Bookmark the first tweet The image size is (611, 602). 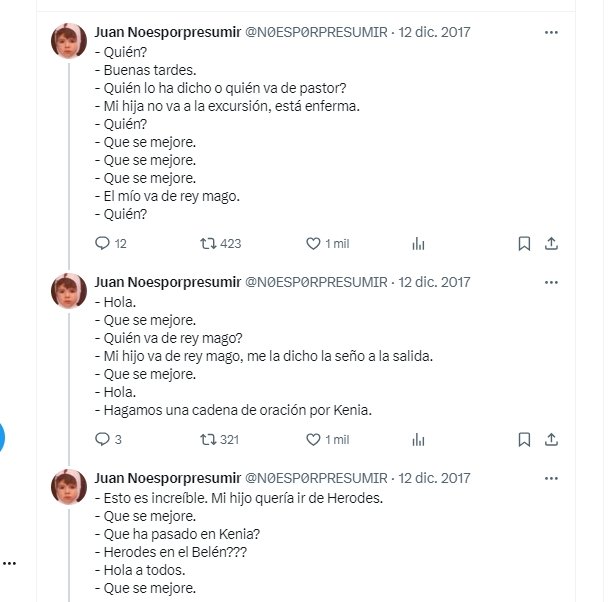click(x=523, y=243)
